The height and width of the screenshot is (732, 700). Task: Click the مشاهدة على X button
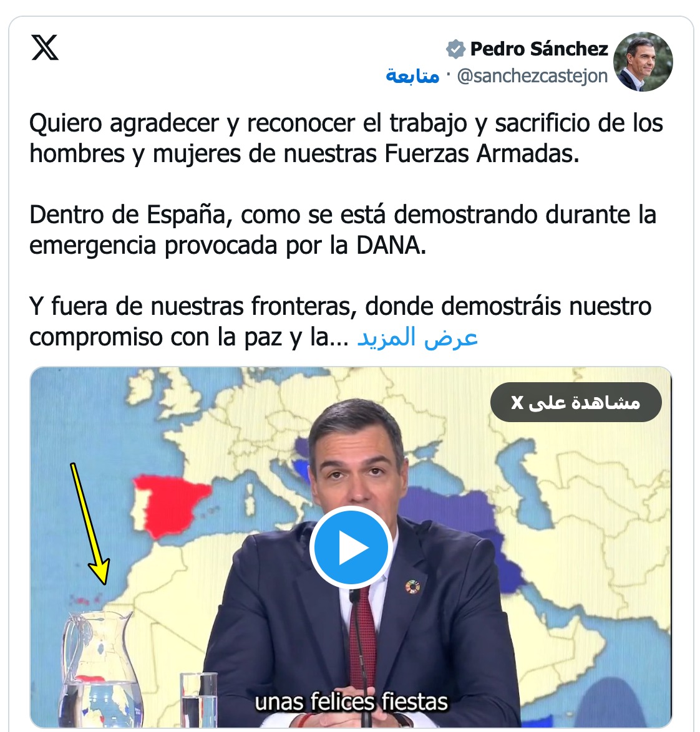coord(576,402)
